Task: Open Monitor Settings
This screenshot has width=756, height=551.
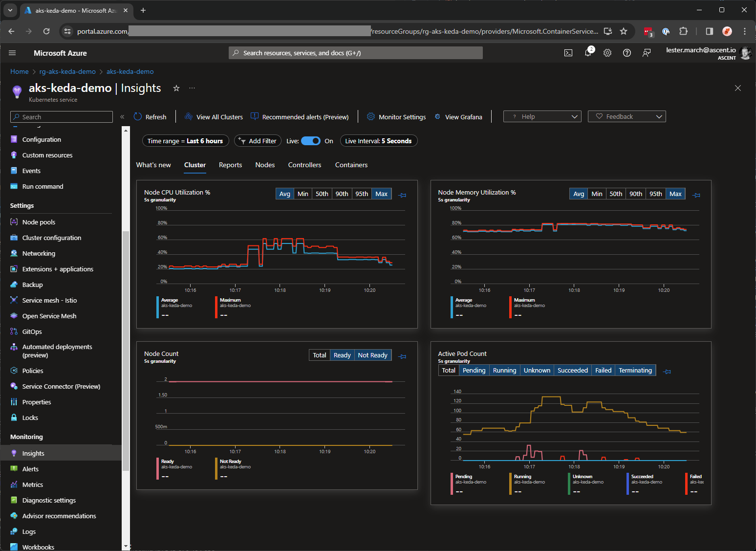Action: [396, 117]
